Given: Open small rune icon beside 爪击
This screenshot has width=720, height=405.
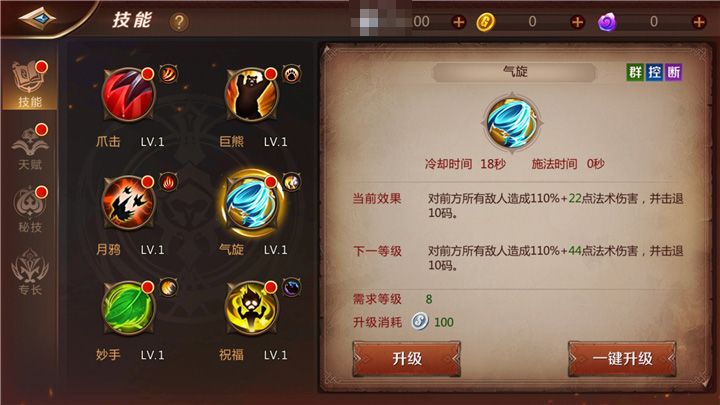Looking at the screenshot, I should (x=169, y=74).
